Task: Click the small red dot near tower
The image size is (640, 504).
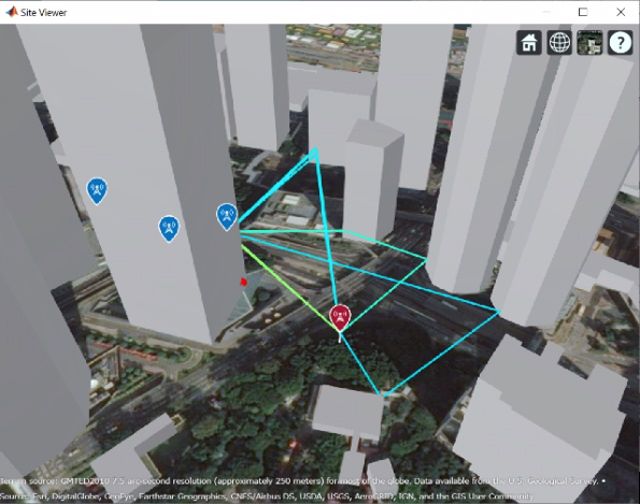Action: [x=243, y=283]
